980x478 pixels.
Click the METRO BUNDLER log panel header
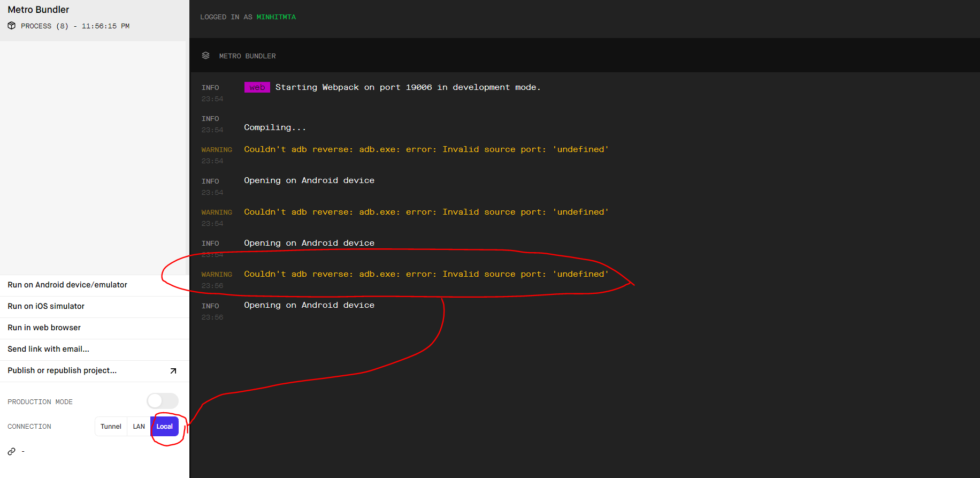(x=247, y=56)
